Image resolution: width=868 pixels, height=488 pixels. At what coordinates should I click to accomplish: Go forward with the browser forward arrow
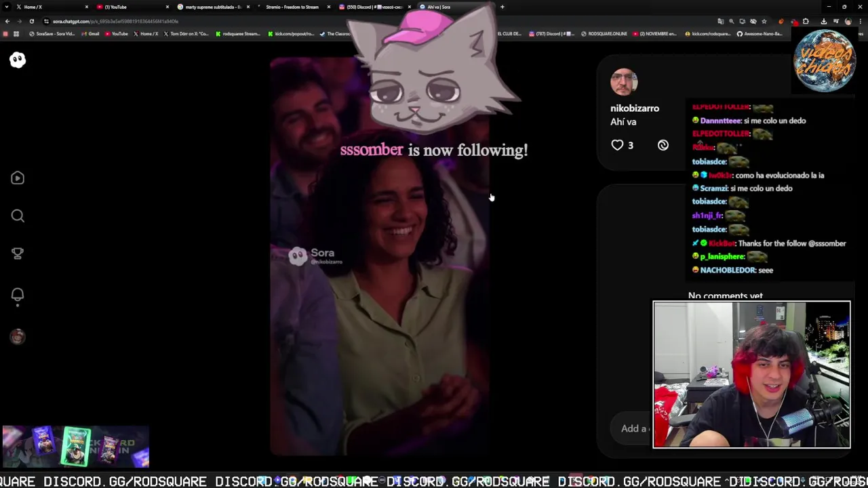pos(19,21)
